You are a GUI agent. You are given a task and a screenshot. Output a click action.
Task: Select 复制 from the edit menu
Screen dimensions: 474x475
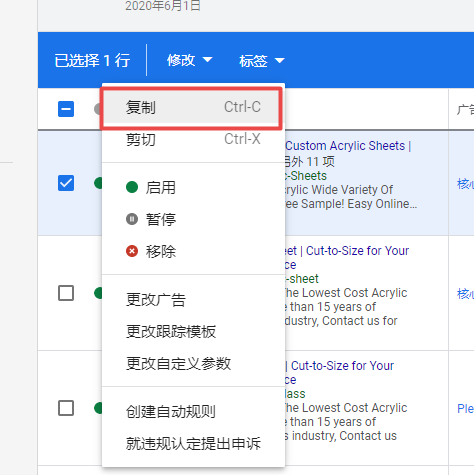191,108
